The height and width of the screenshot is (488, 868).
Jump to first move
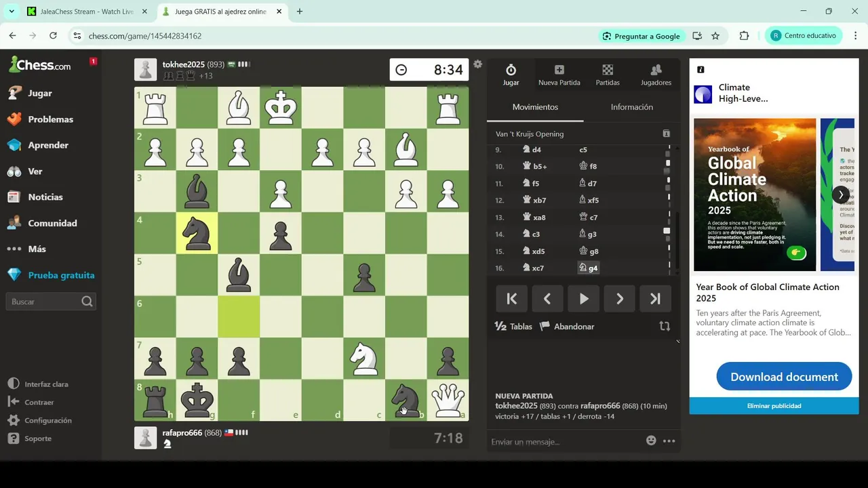tap(512, 299)
